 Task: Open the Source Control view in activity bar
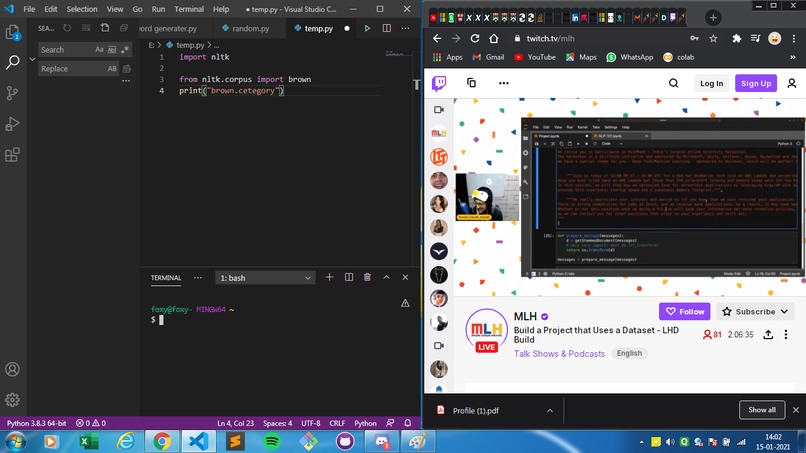[x=12, y=93]
